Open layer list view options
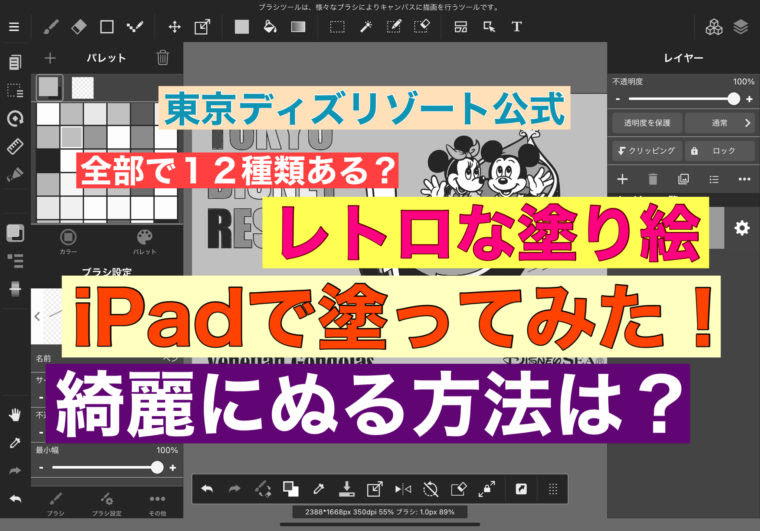 (x=714, y=179)
